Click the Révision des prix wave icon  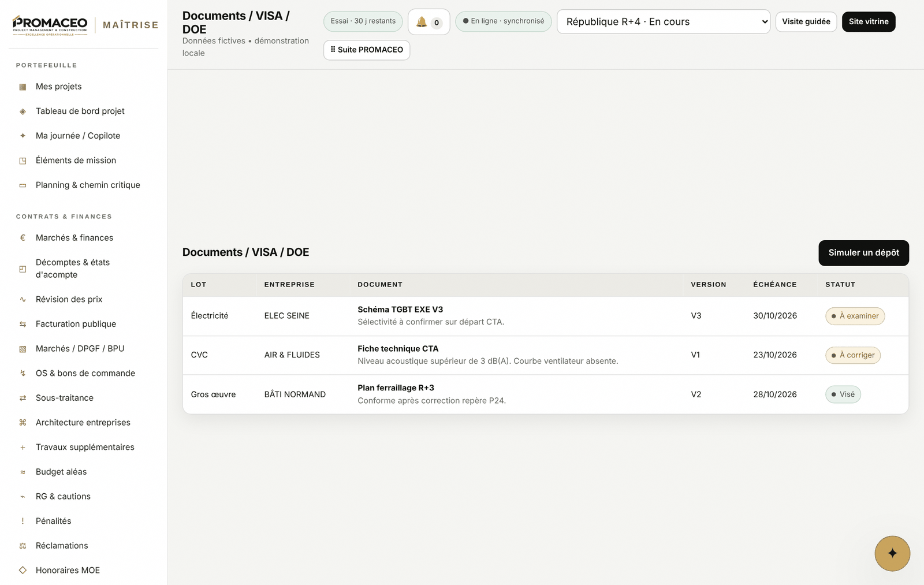click(23, 300)
